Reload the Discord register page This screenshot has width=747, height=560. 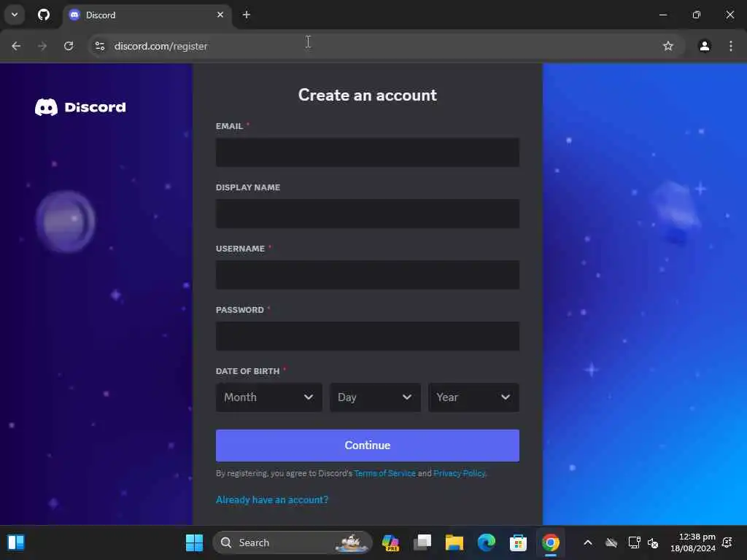(69, 46)
